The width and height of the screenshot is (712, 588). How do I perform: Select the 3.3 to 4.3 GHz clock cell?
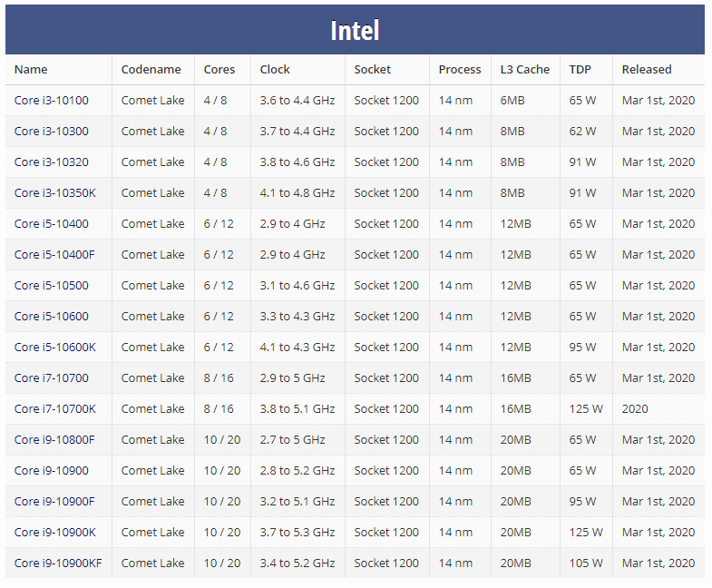pyautogui.click(x=297, y=317)
